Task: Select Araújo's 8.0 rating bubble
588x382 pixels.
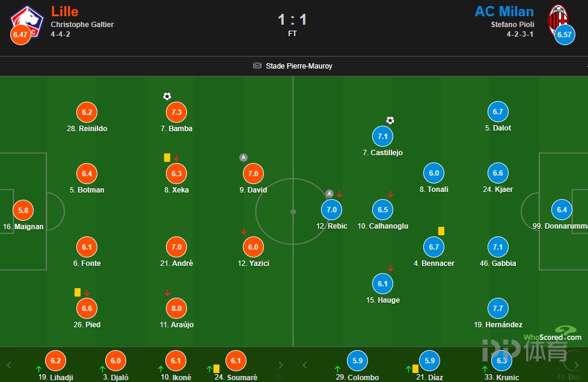Action: click(x=177, y=309)
